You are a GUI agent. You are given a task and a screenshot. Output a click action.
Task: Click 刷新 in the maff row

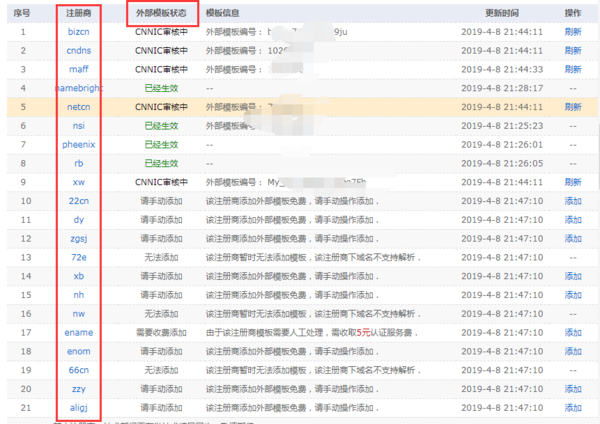coord(573,69)
